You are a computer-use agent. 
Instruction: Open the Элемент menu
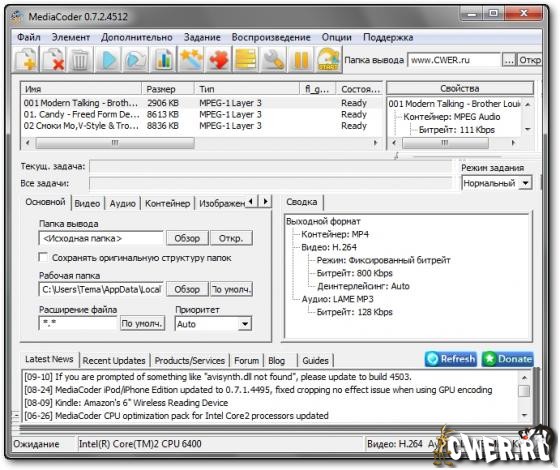coord(71,38)
